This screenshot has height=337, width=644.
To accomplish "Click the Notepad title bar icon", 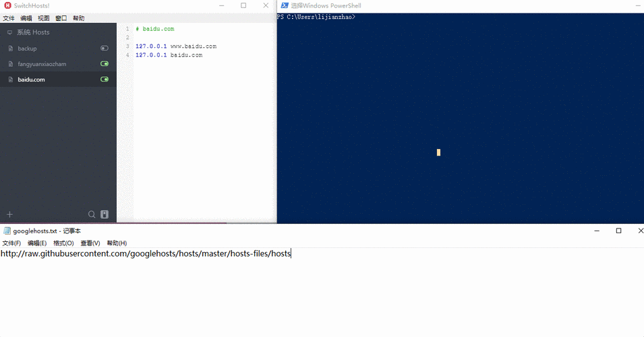I will (x=7, y=231).
